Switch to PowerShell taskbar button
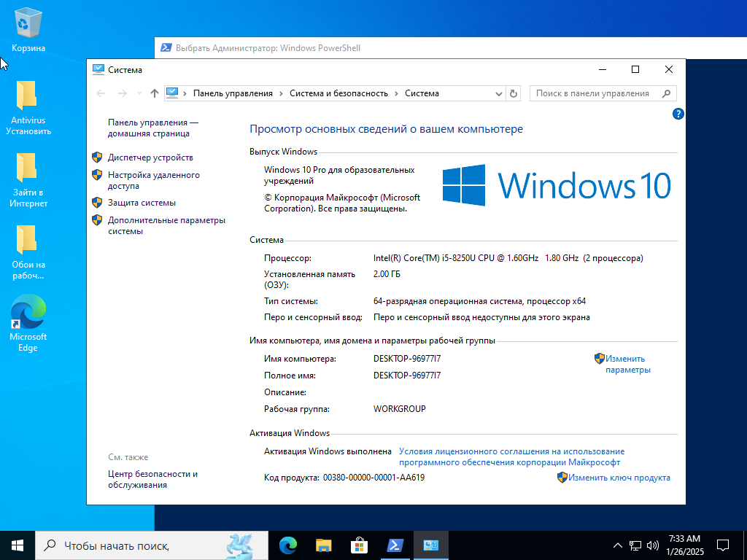The image size is (747, 560). pyautogui.click(x=395, y=545)
